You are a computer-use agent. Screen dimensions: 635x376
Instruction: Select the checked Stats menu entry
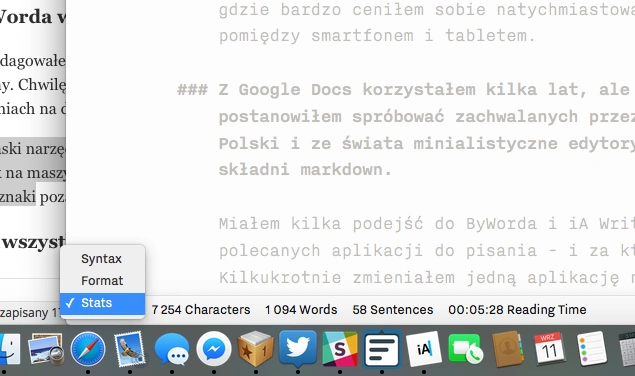pos(102,303)
